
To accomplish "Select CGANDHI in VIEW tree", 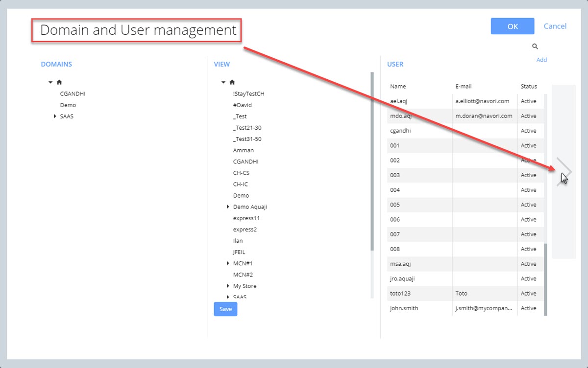I will pos(246,161).
